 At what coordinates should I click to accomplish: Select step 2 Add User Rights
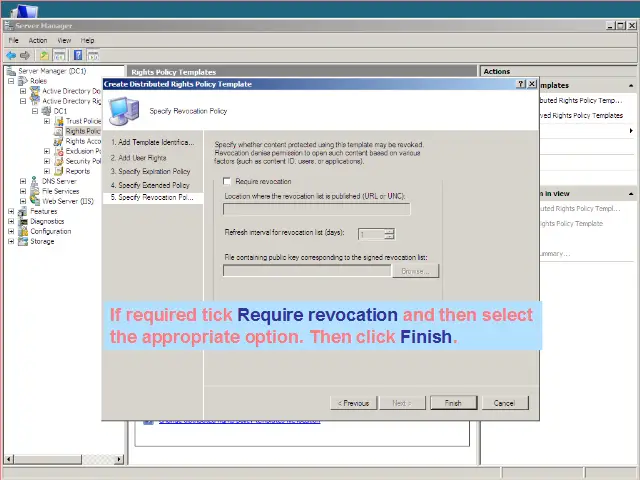142,157
